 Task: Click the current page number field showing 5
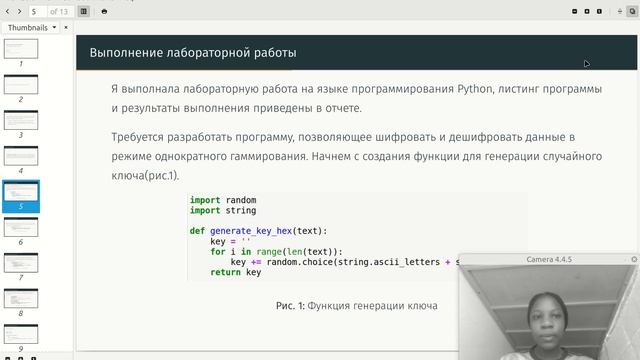pos(37,11)
